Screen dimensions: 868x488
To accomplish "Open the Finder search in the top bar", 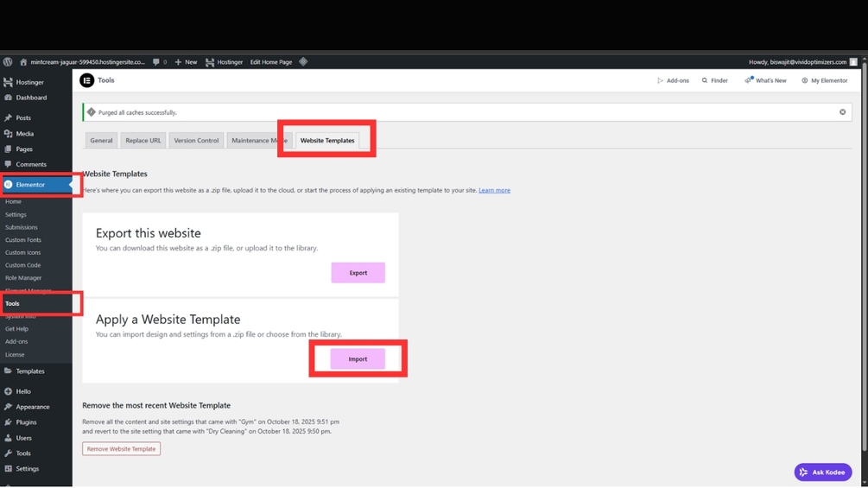I will (714, 81).
